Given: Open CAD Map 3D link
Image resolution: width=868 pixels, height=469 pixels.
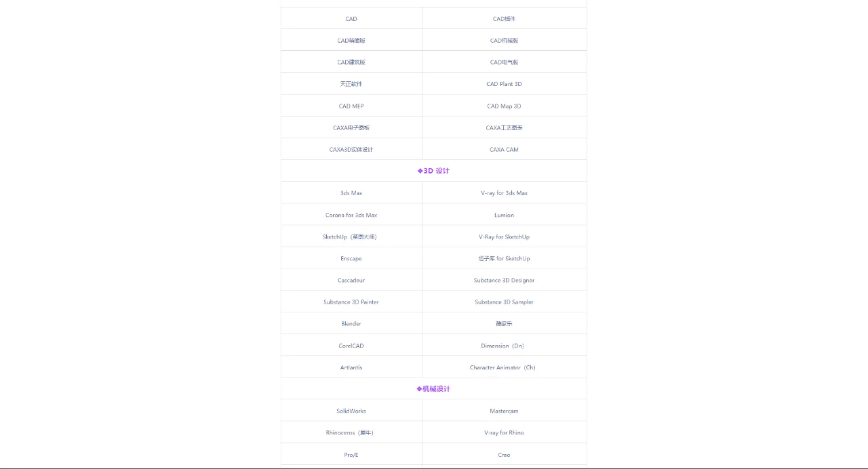Looking at the screenshot, I should point(504,106).
